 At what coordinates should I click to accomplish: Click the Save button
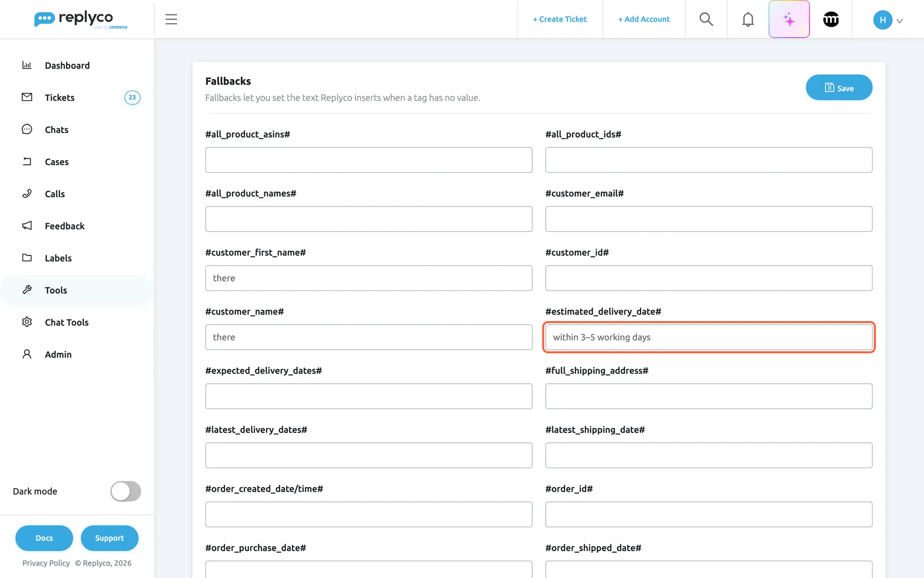coord(839,87)
